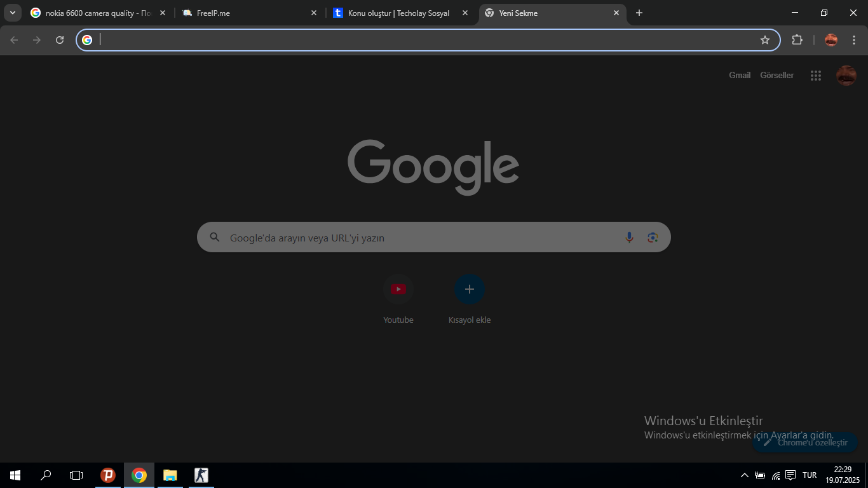The height and width of the screenshot is (488, 868).
Task: Open Chrome three-dot menu
Action: click(x=854, y=40)
